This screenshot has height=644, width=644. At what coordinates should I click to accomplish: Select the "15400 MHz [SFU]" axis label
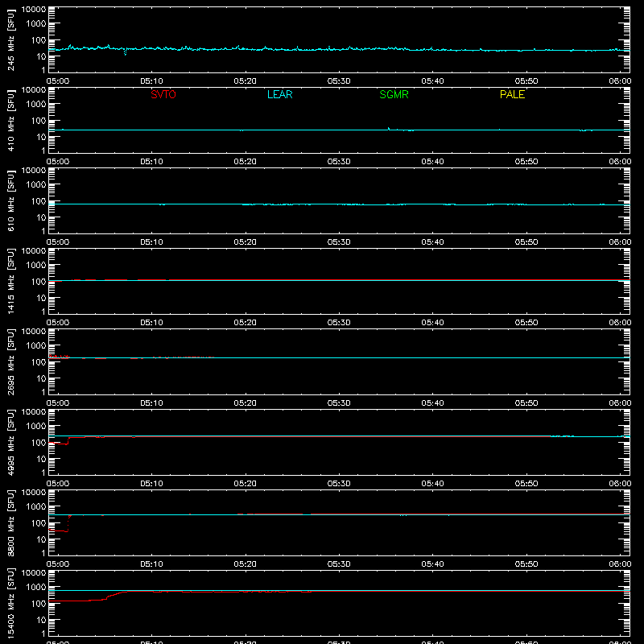(x=10, y=603)
